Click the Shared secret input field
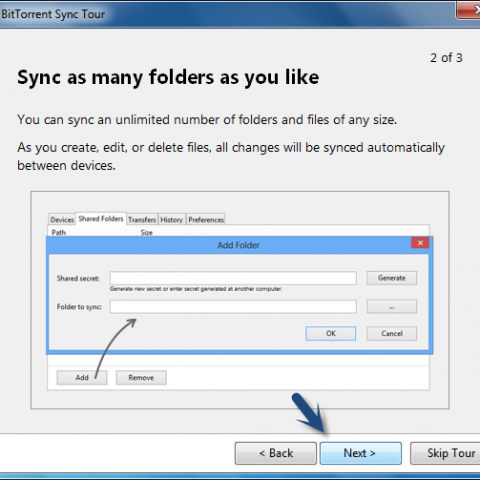Image resolution: width=480 pixels, height=480 pixels. pos(233,278)
